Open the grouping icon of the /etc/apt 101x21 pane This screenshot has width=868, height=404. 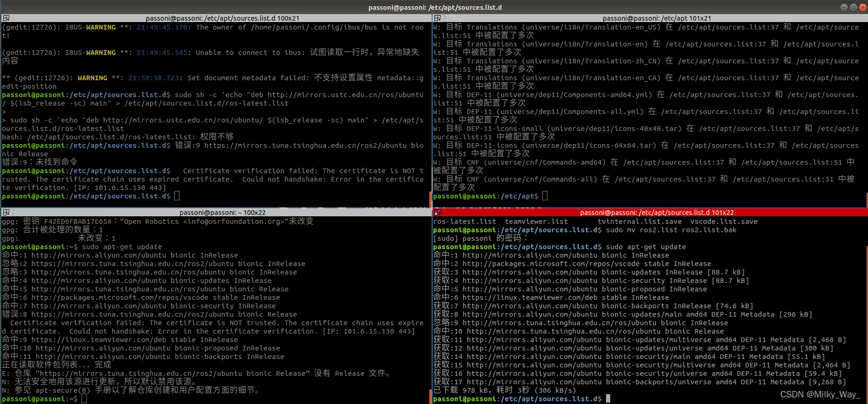click(437, 18)
